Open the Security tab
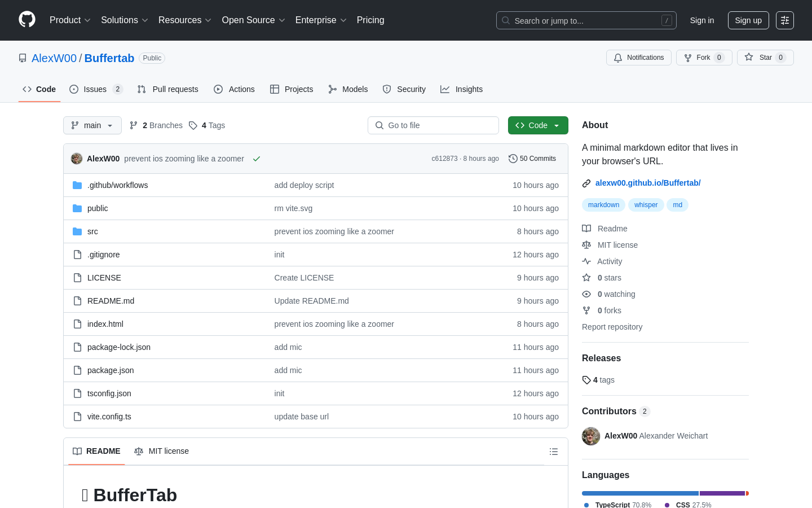 pos(404,89)
